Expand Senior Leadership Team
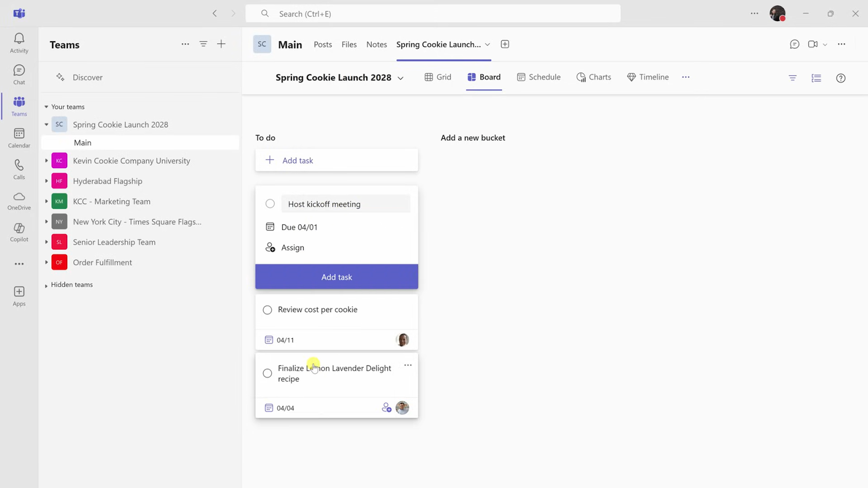This screenshot has height=488, width=868. point(46,242)
